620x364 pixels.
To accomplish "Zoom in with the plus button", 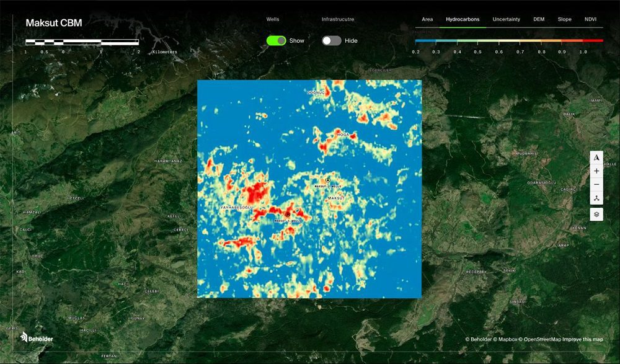I will 596,171.
